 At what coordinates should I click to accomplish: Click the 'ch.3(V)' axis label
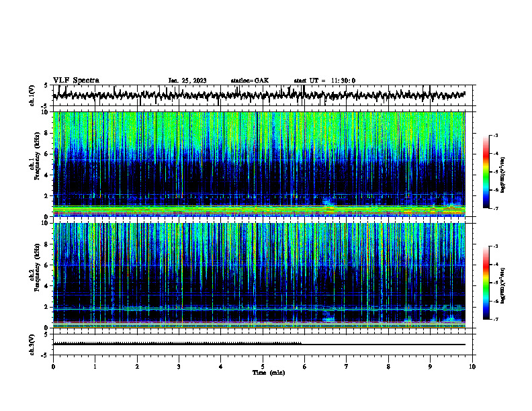(x=32, y=345)
